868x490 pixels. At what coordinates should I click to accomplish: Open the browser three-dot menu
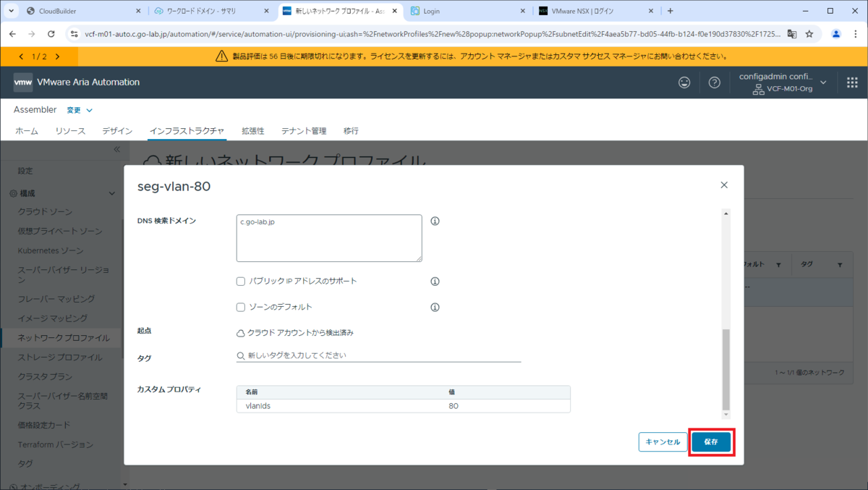[x=854, y=33]
